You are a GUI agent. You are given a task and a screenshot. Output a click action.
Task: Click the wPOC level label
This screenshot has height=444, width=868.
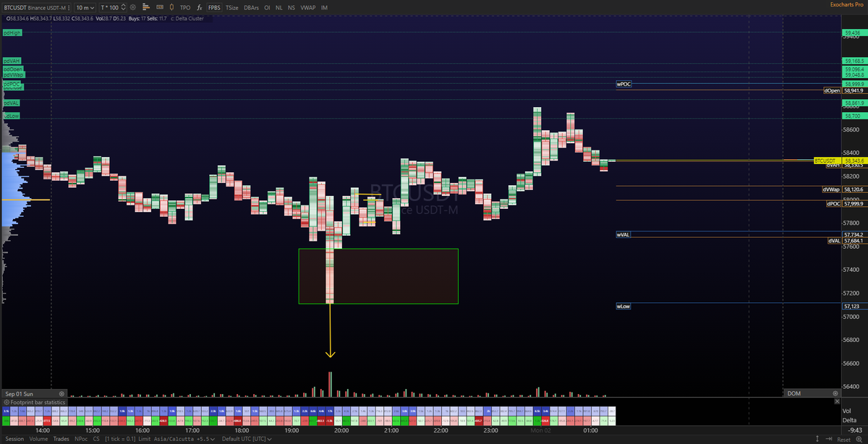pos(624,85)
